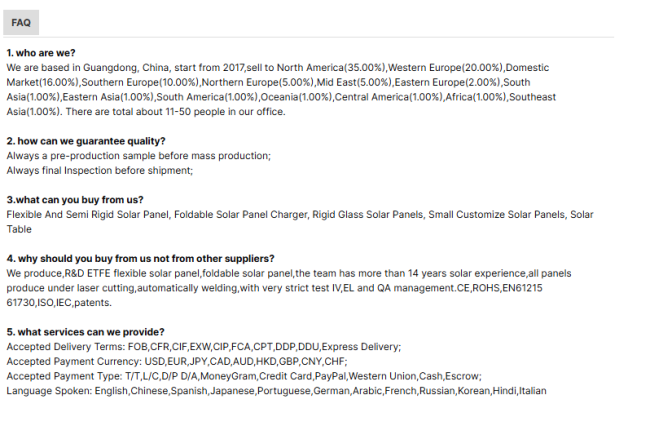
Task: Click the 'Accepted Payment Type' line
Action: [230, 376]
